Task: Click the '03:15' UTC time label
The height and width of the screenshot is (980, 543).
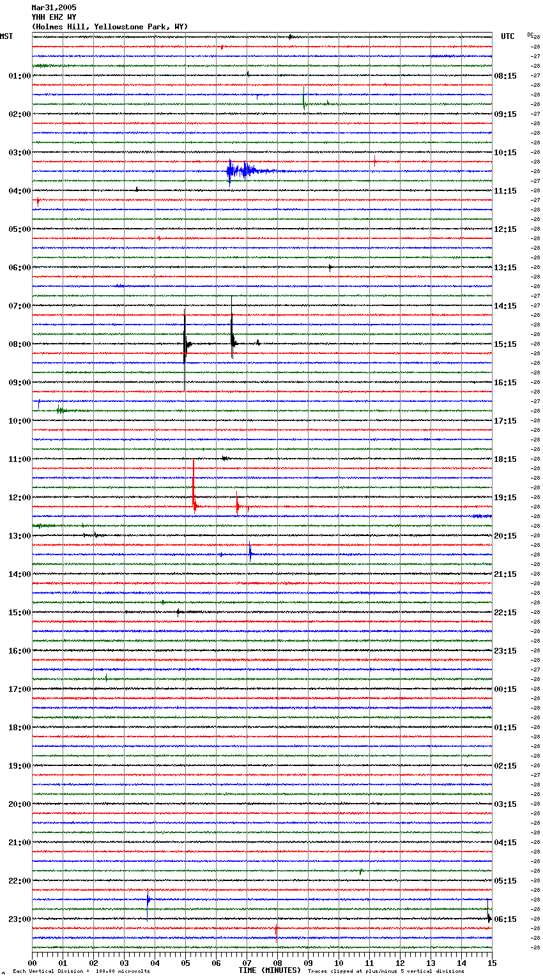Action: [x=505, y=804]
